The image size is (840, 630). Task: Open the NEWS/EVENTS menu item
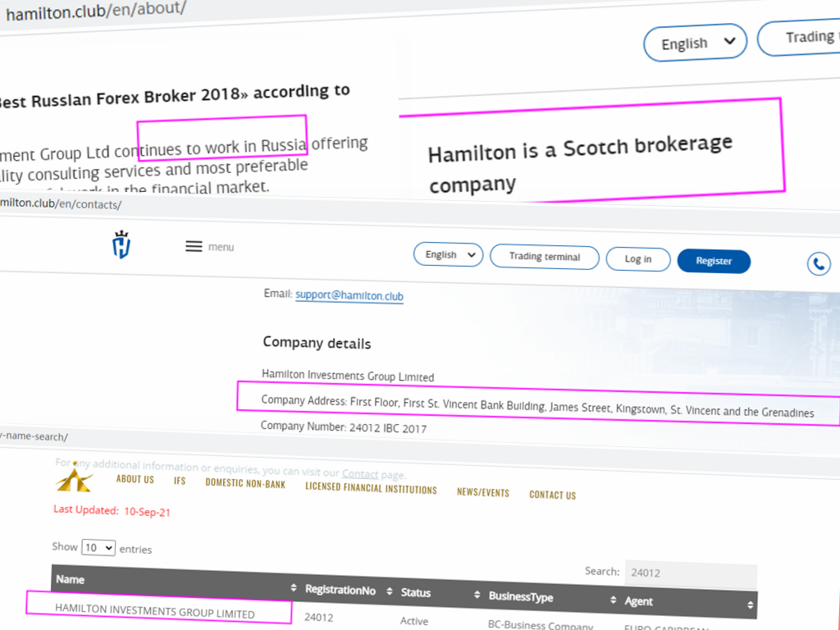[482, 492]
